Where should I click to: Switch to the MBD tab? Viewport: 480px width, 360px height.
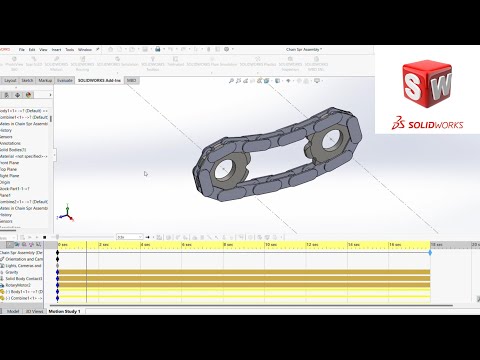tap(132, 80)
